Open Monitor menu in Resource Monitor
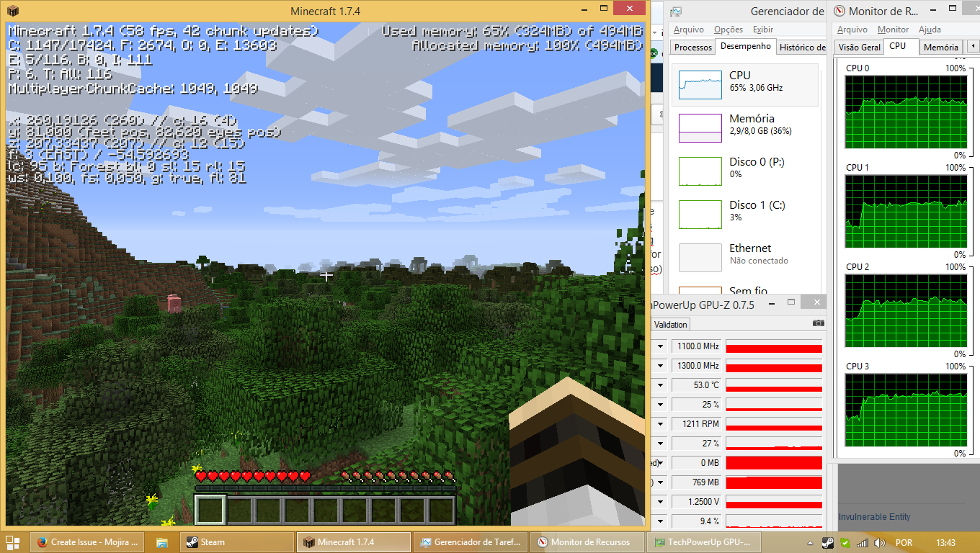 tap(893, 30)
